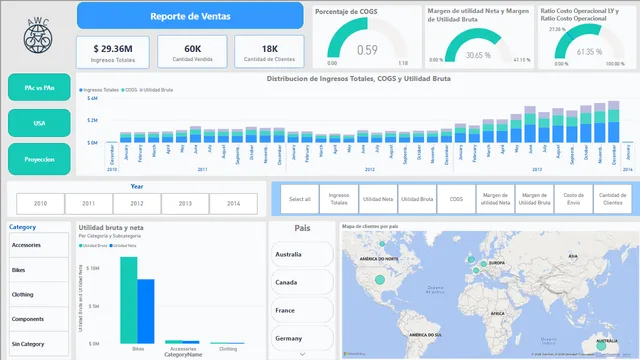
Task: Select France in Pais slicer
Action: coord(302,310)
